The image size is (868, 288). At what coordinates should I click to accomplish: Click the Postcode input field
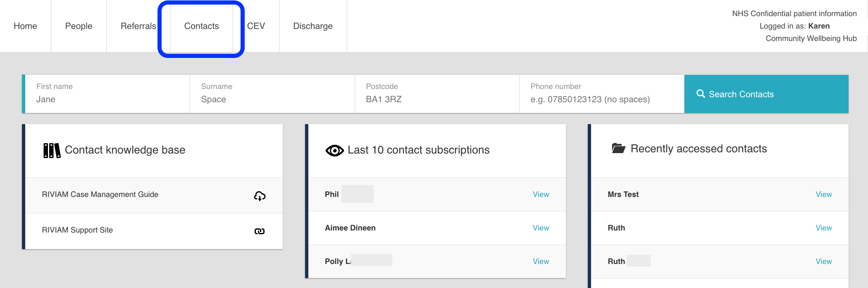(x=436, y=99)
